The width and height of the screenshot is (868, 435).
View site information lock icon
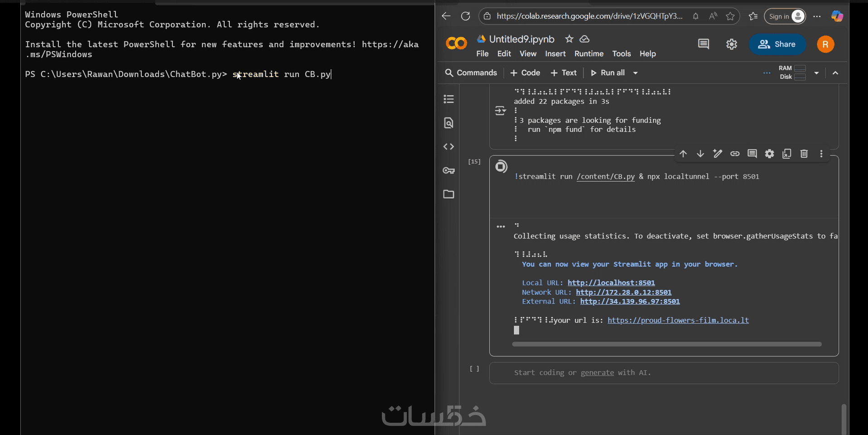point(487,16)
